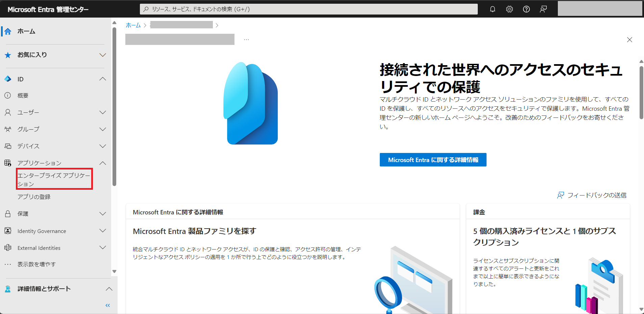Screen dimensions: 644x314
Task: Click the ID diamond icon
Action: [8, 79]
